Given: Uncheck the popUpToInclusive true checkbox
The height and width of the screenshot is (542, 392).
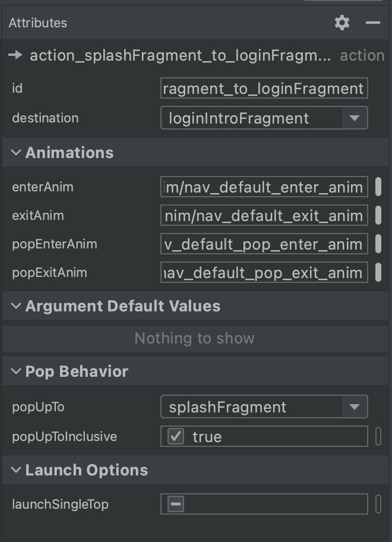Looking at the screenshot, I should click(x=176, y=437).
